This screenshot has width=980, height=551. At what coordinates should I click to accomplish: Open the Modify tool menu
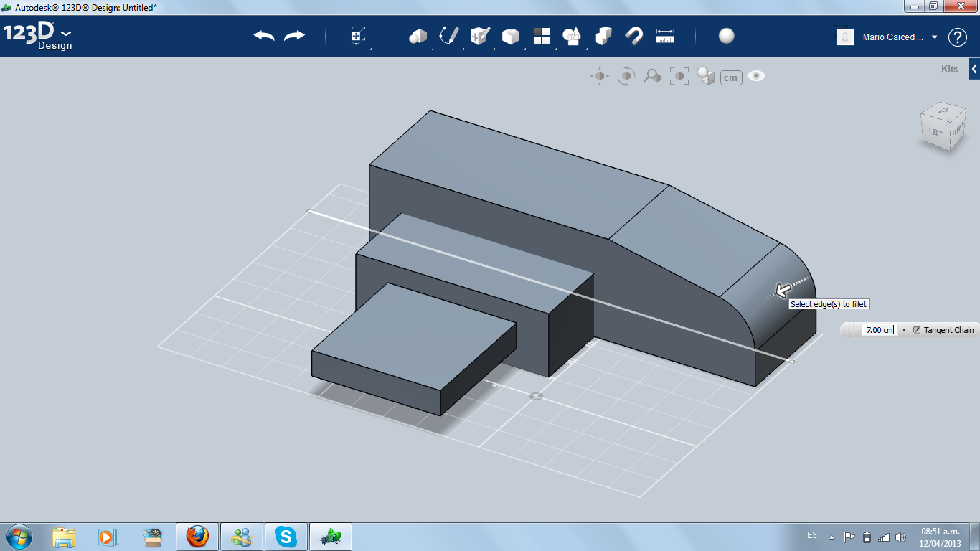510,36
